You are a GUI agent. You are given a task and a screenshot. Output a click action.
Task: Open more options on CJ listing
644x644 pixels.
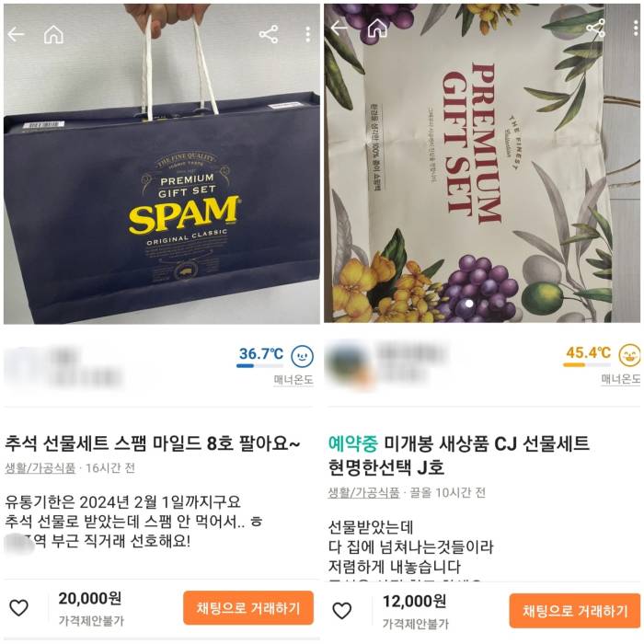[x=636, y=29]
